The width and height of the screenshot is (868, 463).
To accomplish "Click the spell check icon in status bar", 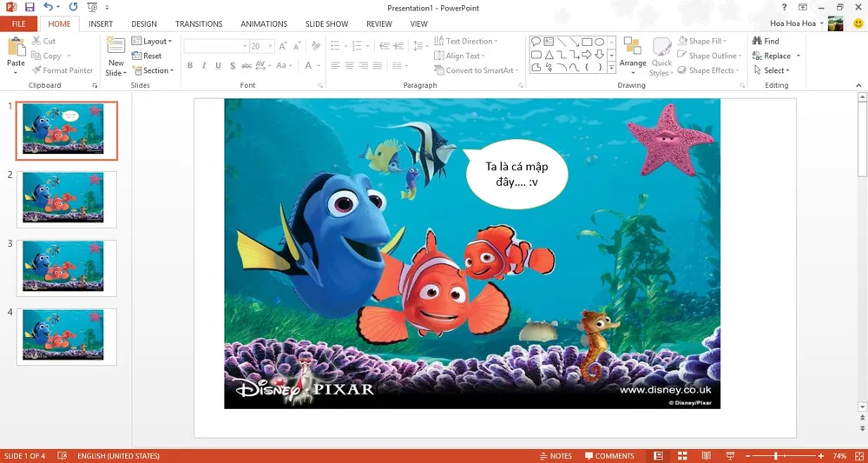I will [62, 456].
